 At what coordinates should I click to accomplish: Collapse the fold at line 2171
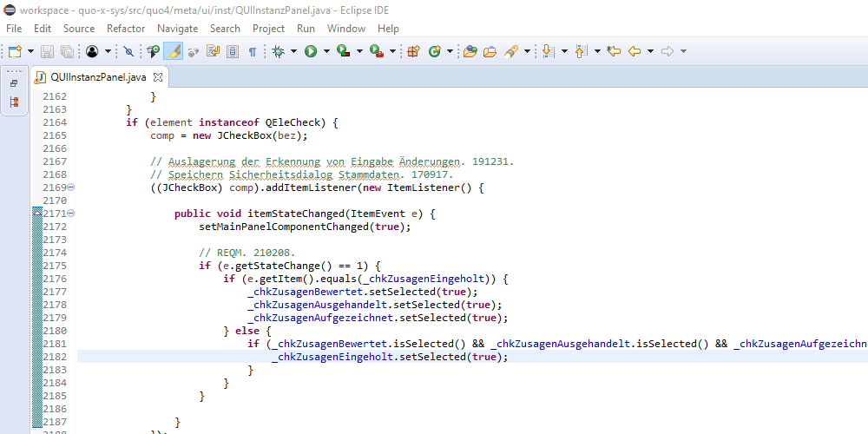(71, 214)
